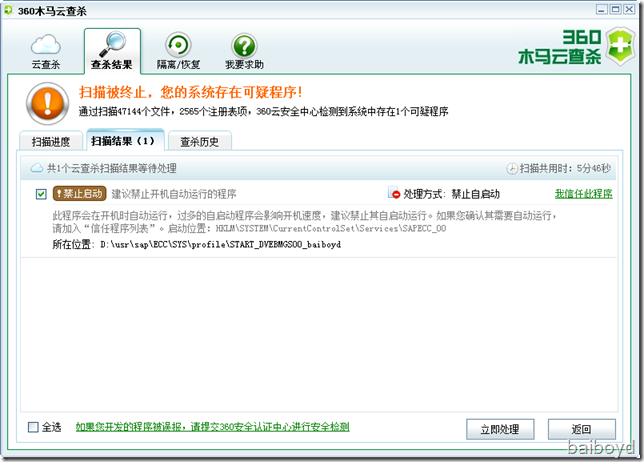644x462 pixels.
Task: Switch to the 扫描结果 (1) tab
Action: (125, 140)
